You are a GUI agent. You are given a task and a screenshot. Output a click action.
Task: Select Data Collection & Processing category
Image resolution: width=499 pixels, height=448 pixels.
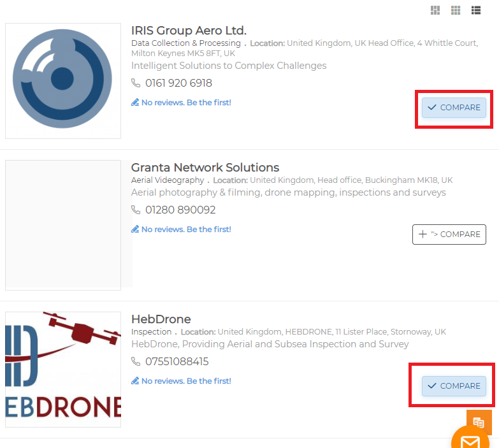[x=186, y=43]
